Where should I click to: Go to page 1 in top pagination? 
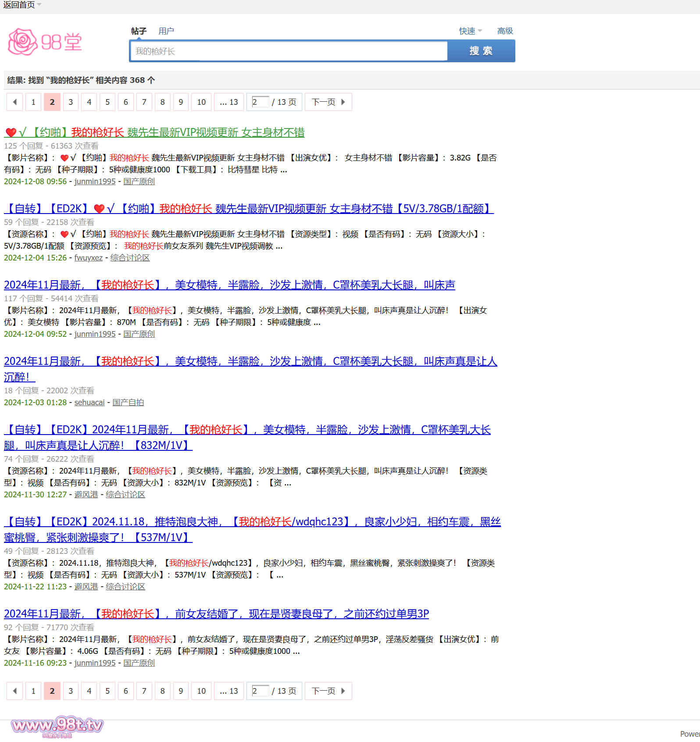[x=33, y=102]
